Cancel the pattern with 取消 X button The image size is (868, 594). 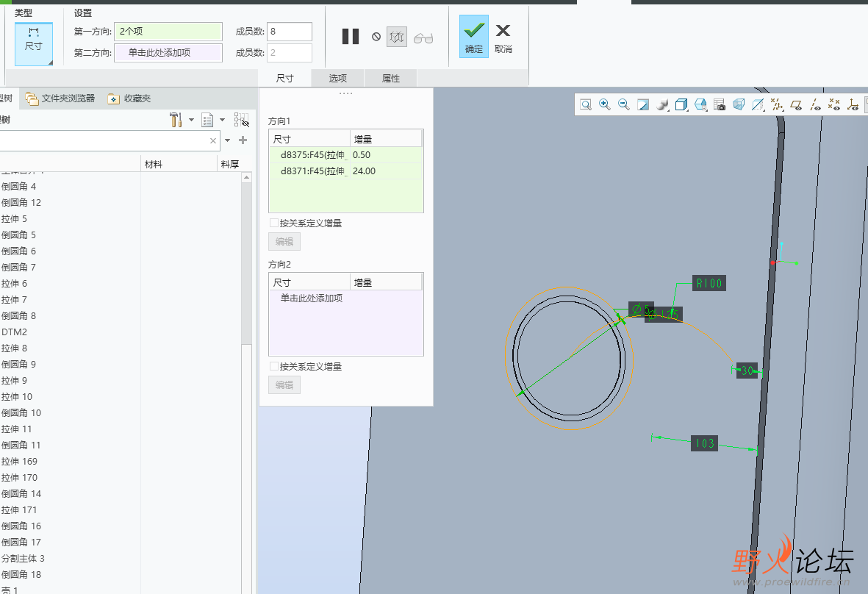pyautogui.click(x=503, y=38)
